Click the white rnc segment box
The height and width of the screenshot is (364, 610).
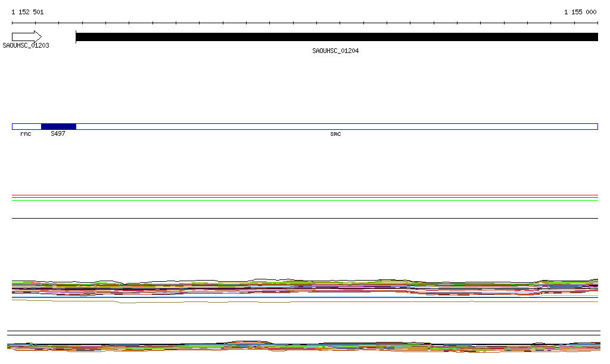[x=26, y=126]
